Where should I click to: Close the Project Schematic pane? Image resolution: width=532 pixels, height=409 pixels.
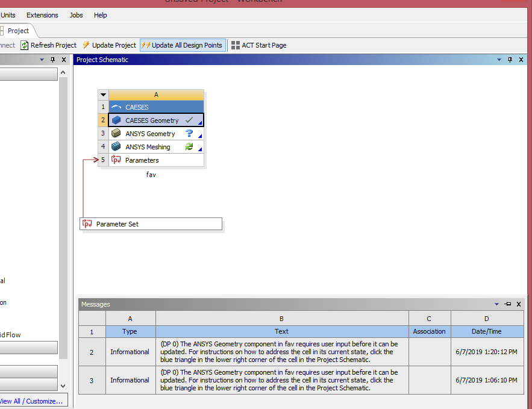point(521,60)
